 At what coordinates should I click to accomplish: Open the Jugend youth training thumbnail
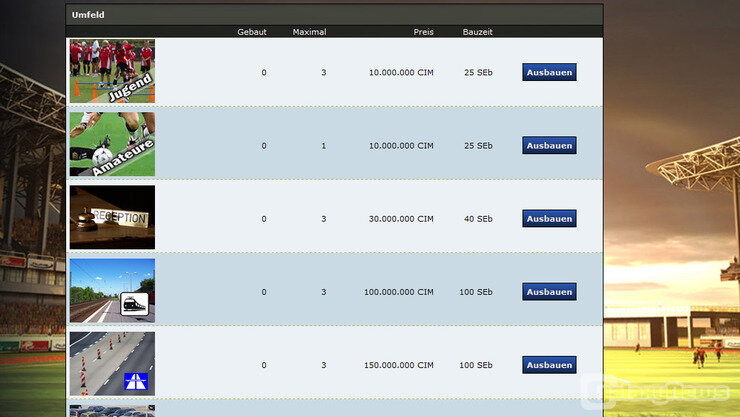pyautogui.click(x=112, y=71)
